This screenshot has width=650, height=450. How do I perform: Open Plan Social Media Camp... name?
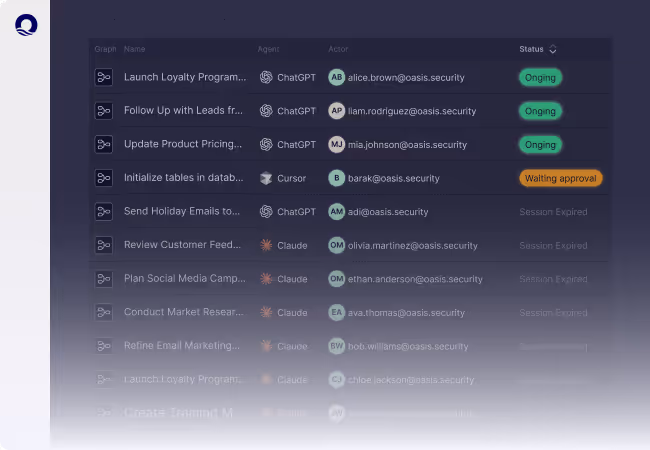(184, 278)
